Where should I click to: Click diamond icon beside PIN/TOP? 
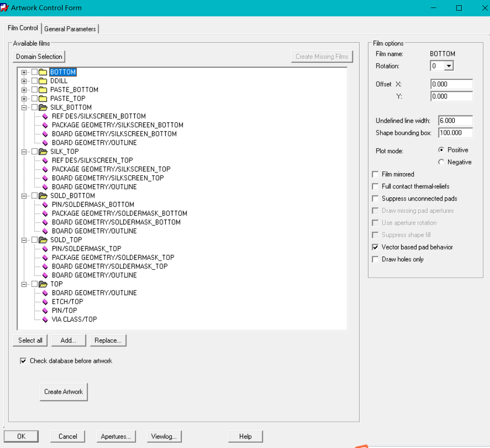(x=46, y=311)
